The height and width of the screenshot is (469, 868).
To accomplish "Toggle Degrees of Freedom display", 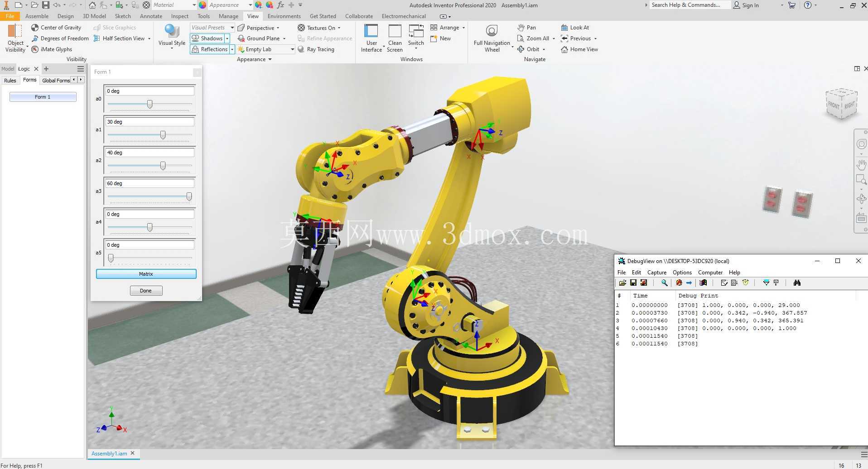I will tap(60, 38).
